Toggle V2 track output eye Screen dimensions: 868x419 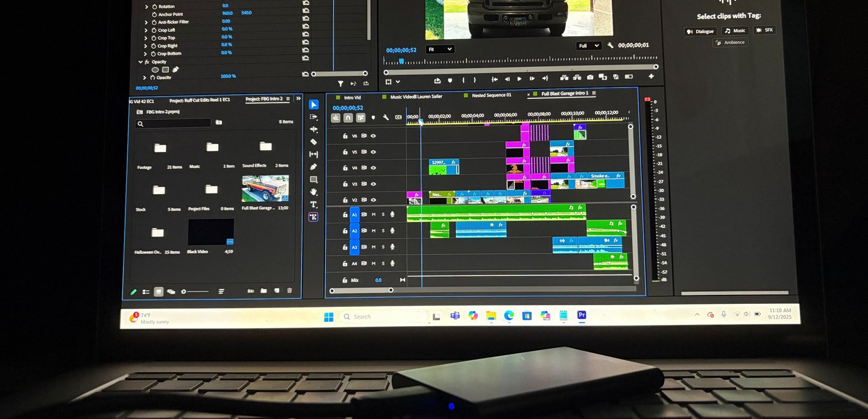[x=373, y=200]
